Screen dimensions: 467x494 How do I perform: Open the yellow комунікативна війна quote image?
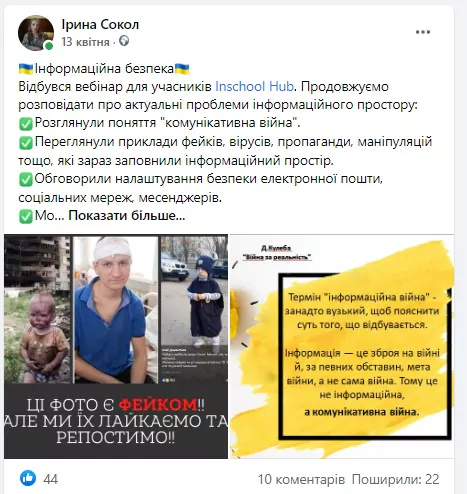click(342, 346)
